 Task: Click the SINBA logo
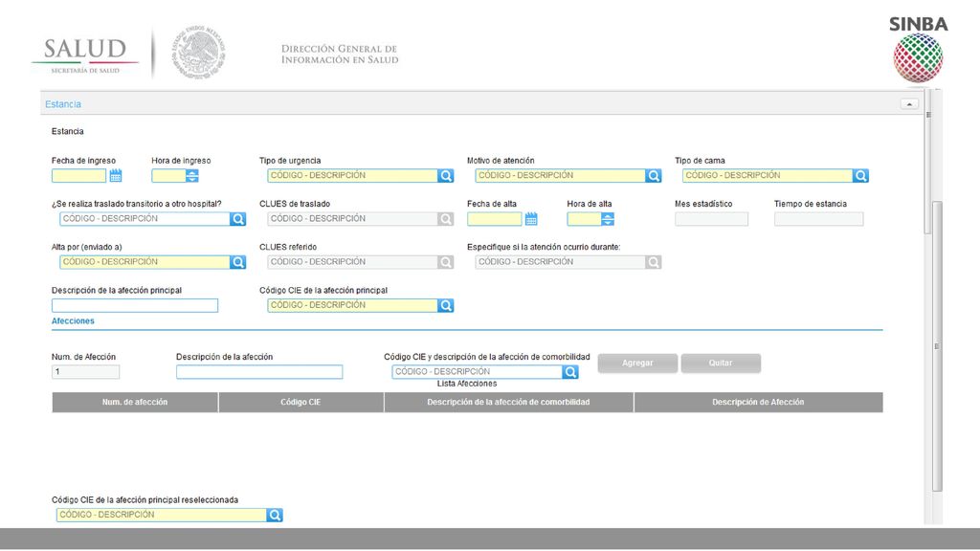pos(918,50)
